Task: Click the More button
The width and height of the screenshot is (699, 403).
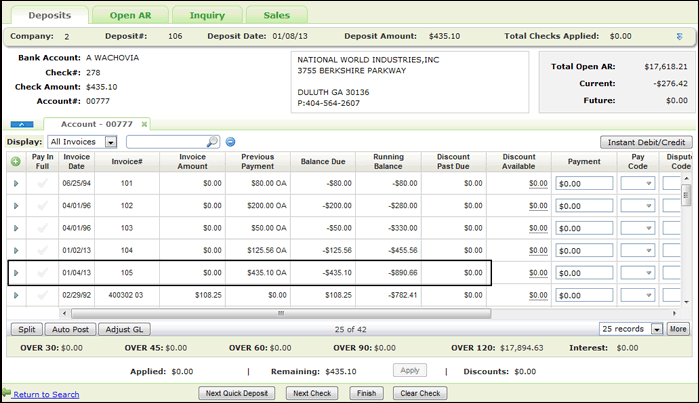Action: [678, 329]
